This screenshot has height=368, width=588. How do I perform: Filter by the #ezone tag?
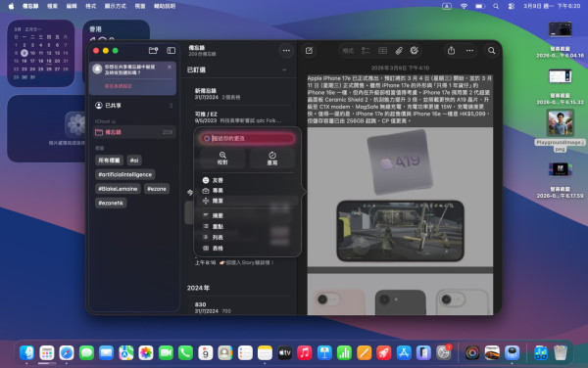pyautogui.click(x=157, y=189)
